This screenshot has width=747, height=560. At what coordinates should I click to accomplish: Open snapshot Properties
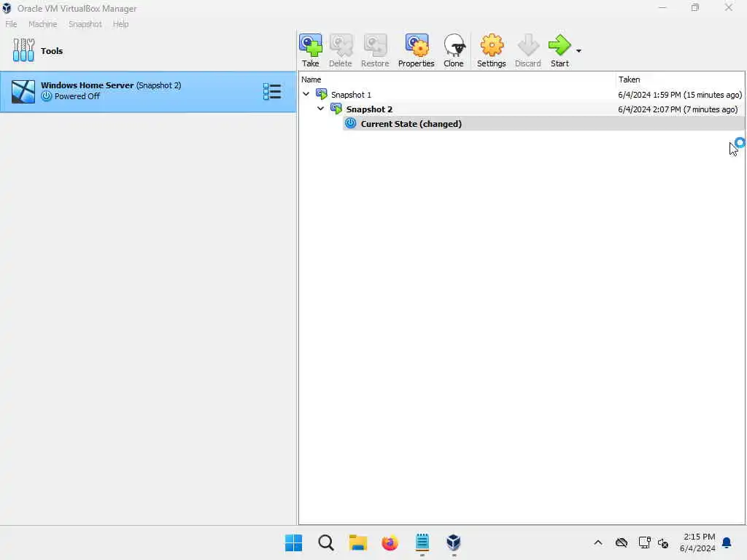click(x=416, y=50)
